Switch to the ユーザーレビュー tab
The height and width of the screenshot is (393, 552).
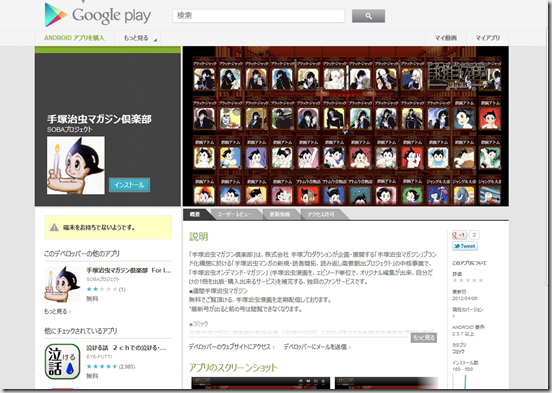234,214
